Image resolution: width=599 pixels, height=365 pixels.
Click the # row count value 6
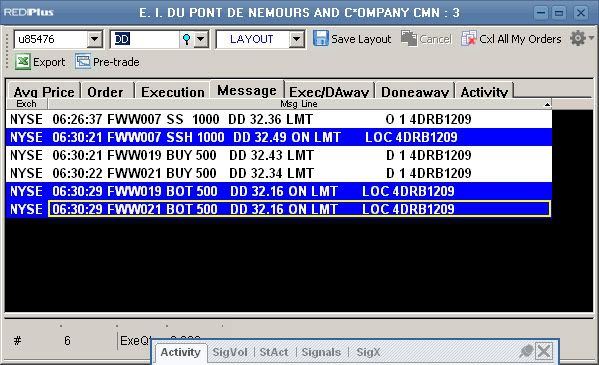click(x=67, y=341)
